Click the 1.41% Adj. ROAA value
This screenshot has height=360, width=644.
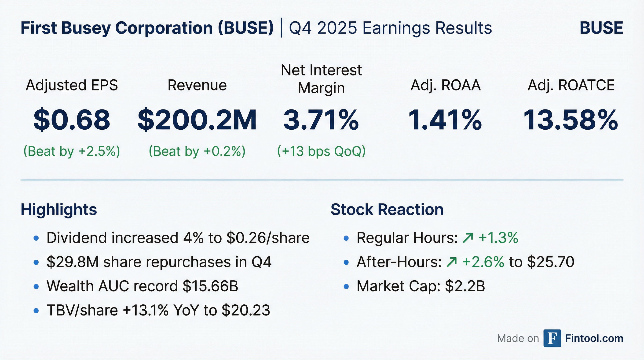click(445, 120)
